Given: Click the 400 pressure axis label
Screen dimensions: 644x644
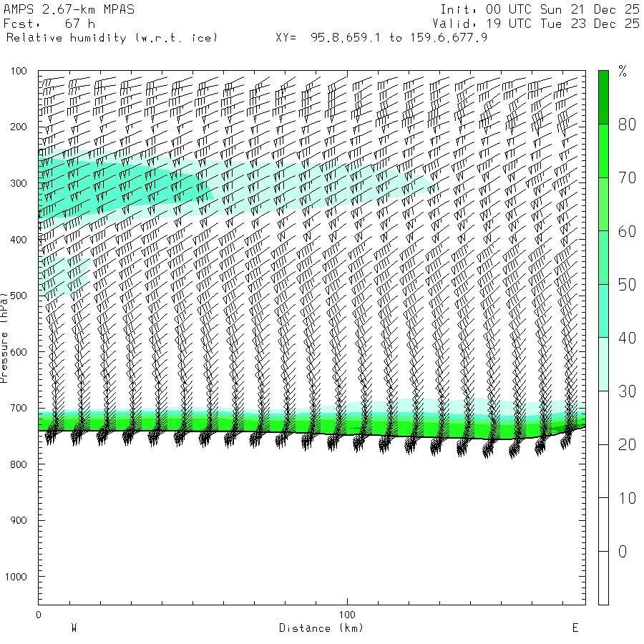Looking at the screenshot, I should (x=19, y=240).
